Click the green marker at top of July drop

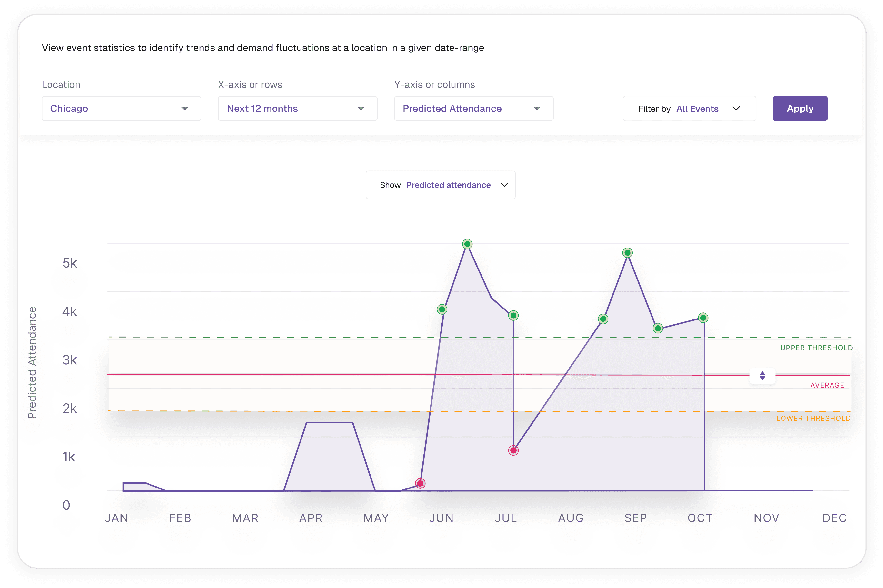pyautogui.click(x=513, y=315)
